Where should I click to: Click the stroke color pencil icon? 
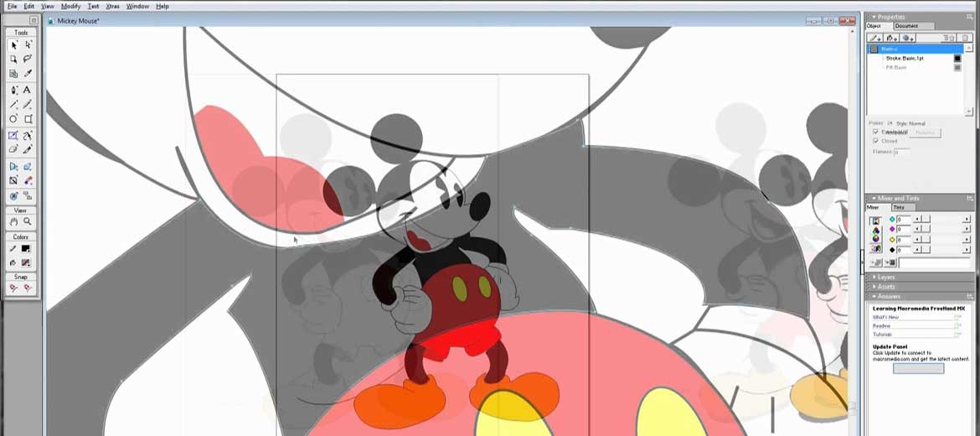13,248
